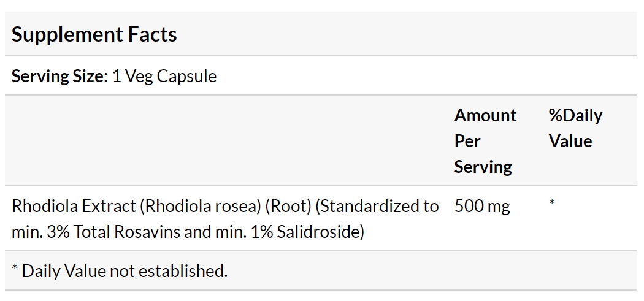Click the leading asterisk of the footnote

[x=15, y=268]
